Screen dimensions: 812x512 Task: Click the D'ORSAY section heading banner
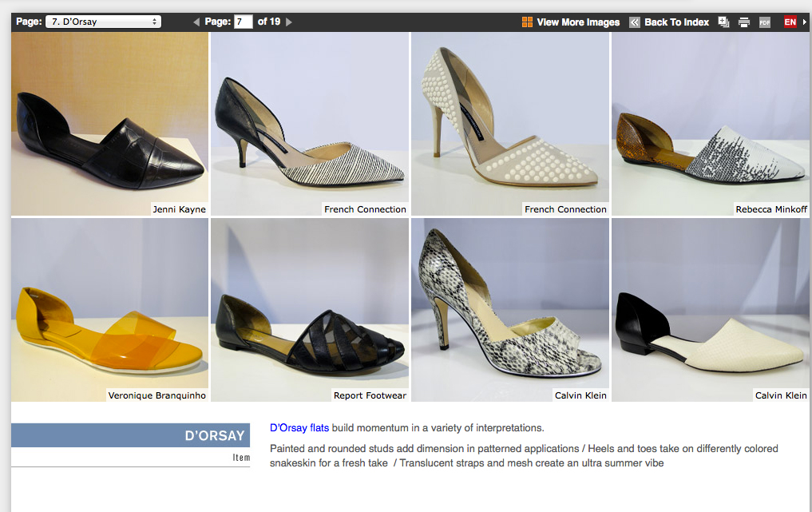click(x=130, y=435)
